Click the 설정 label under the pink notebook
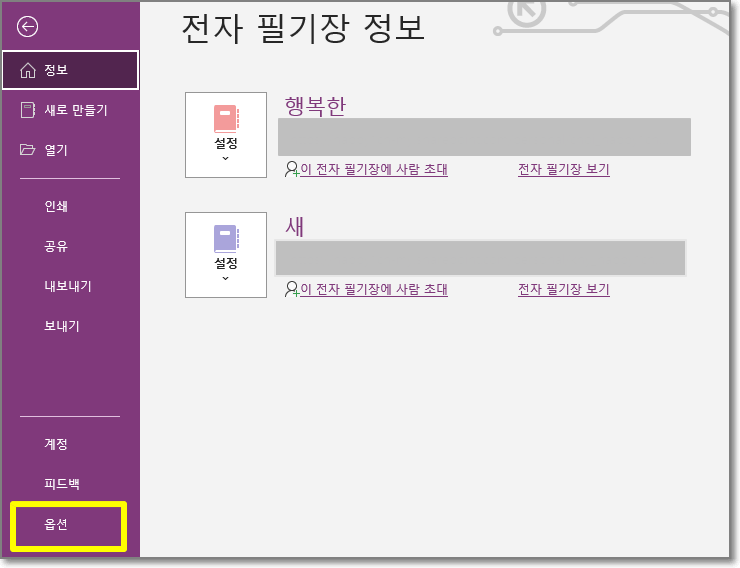 (x=226, y=143)
